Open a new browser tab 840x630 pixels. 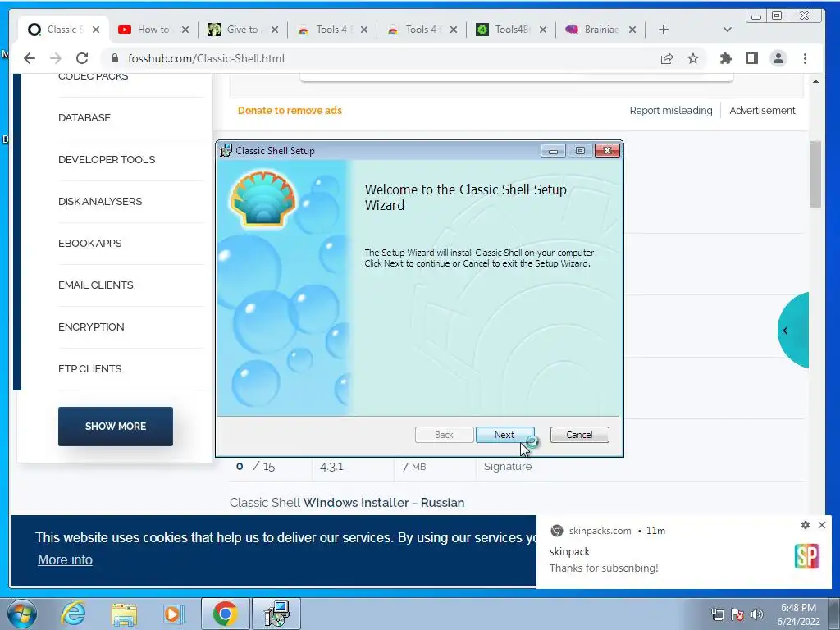click(663, 30)
